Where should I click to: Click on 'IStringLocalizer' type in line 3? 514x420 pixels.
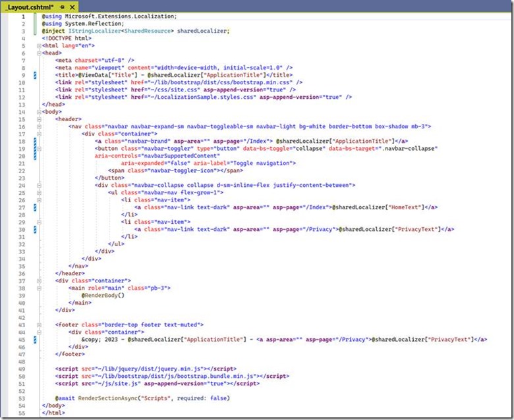[x=94, y=31]
